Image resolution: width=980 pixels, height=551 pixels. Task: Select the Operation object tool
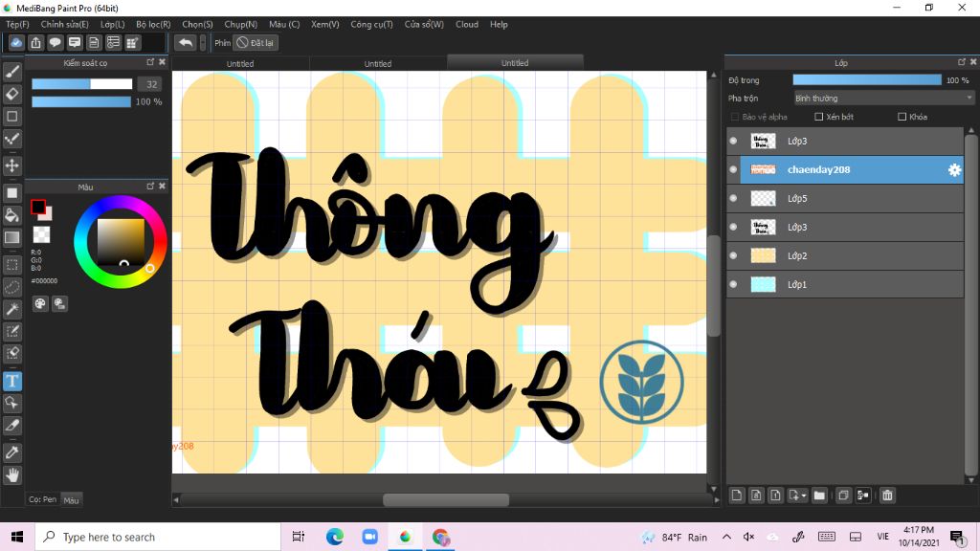[11, 403]
